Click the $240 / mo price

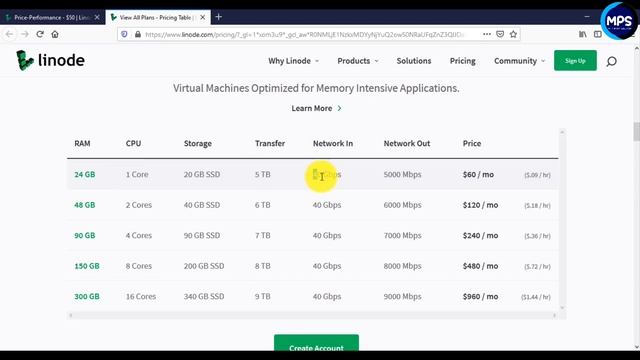coord(480,236)
